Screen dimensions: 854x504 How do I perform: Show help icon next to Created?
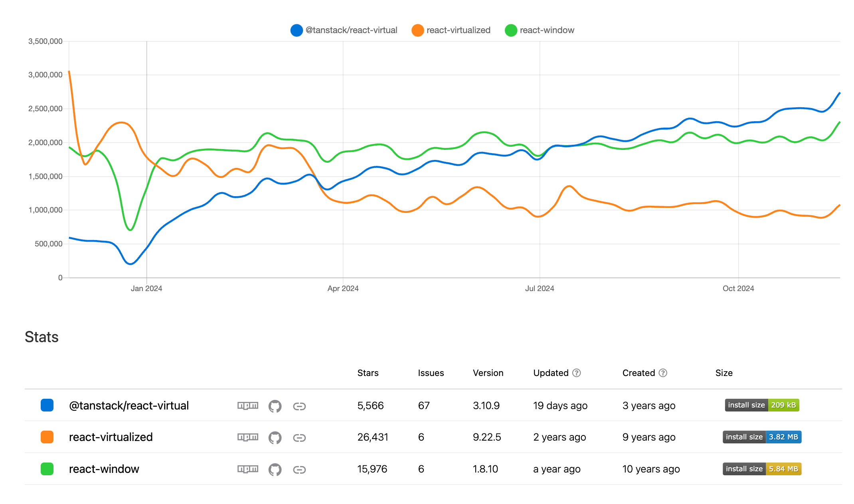pos(663,373)
